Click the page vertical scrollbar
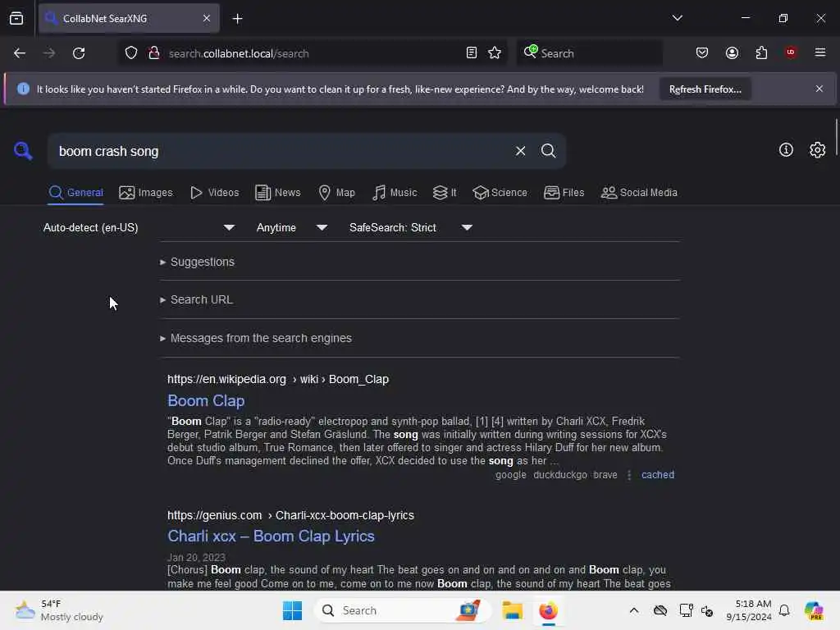The width and height of the screenshot is (840, 630). (x=836, y=138)
